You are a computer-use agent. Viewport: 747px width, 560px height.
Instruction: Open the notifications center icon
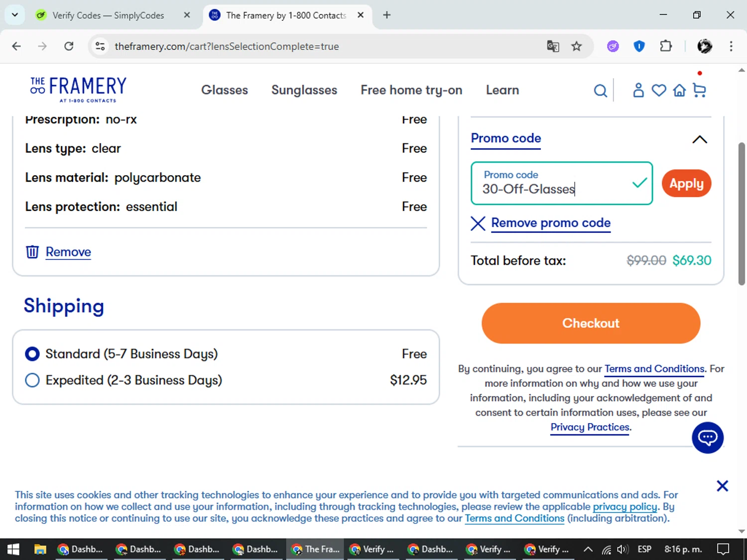click(x=723, y=549)
